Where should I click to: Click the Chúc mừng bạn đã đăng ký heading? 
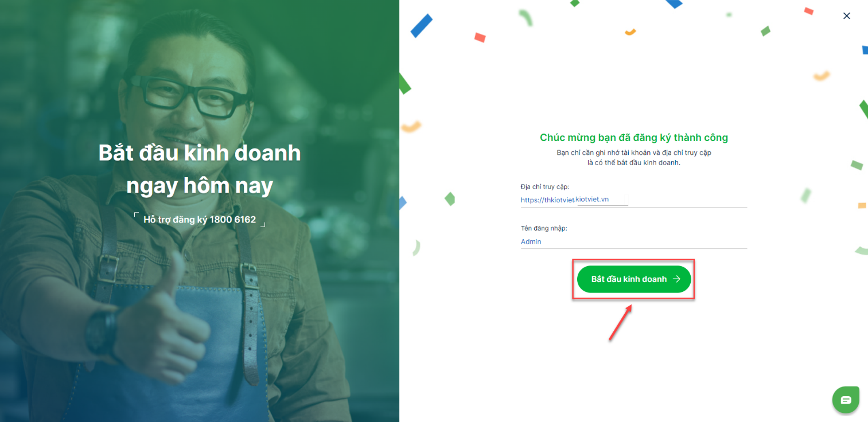tap(634, 138)
